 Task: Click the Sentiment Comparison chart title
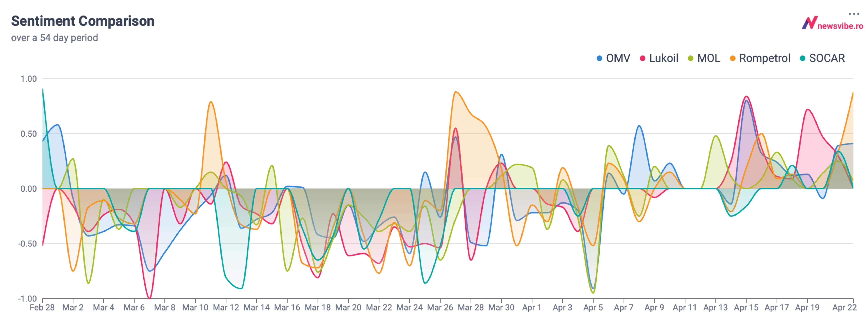(83, 21)
